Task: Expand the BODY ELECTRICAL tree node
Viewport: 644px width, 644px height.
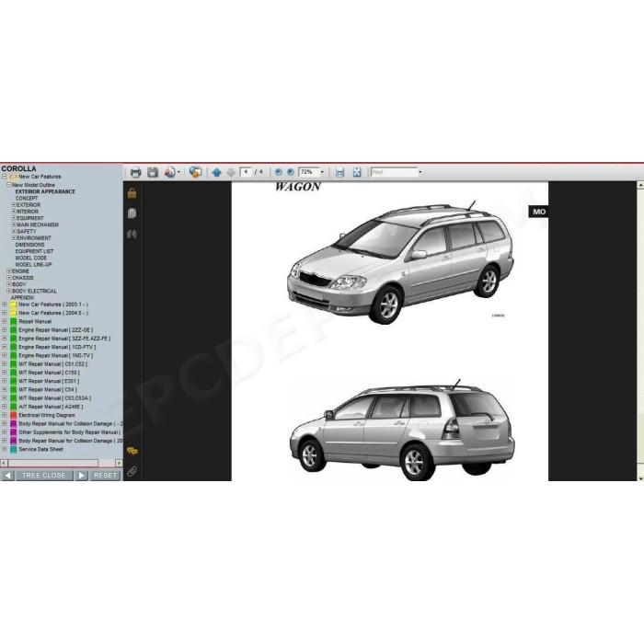Action: pos(9,291)
